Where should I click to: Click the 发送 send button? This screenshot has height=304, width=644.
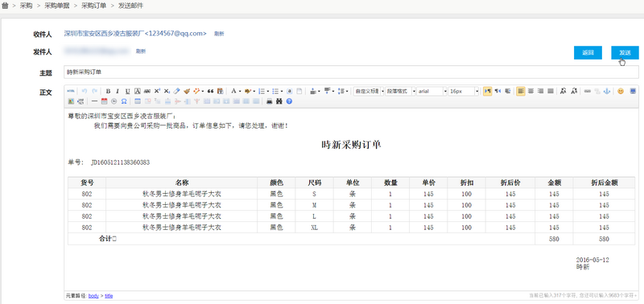(625, 52)
